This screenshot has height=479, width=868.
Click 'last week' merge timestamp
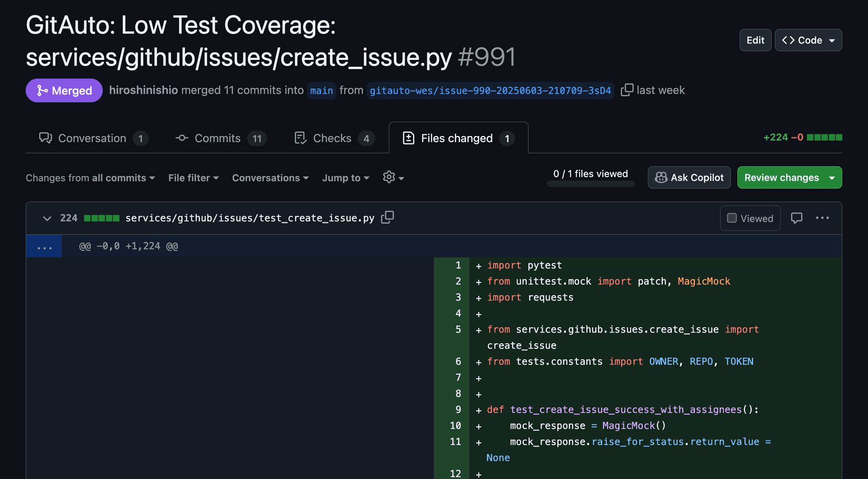point(660,90)
